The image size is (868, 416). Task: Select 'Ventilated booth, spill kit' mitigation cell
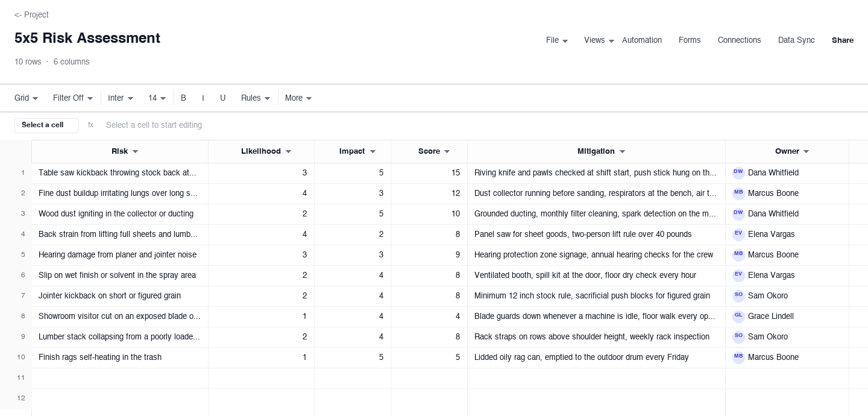596,276
